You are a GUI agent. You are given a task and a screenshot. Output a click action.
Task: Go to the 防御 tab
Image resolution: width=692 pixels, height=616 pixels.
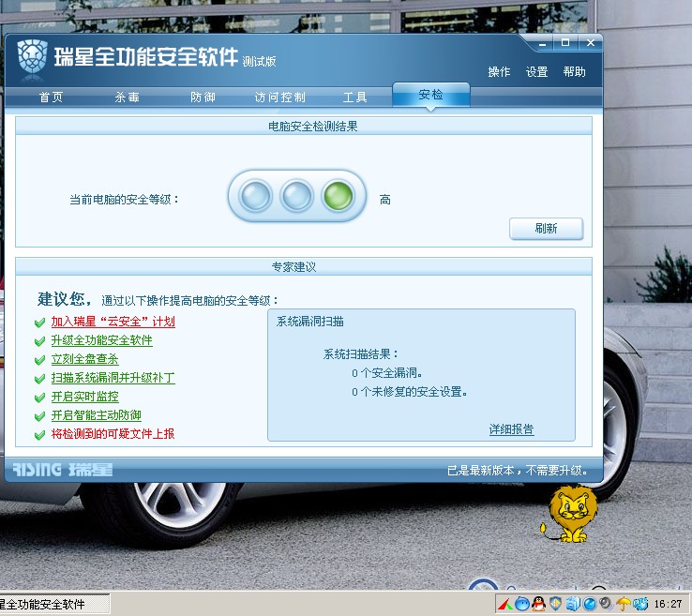(203, 98)
